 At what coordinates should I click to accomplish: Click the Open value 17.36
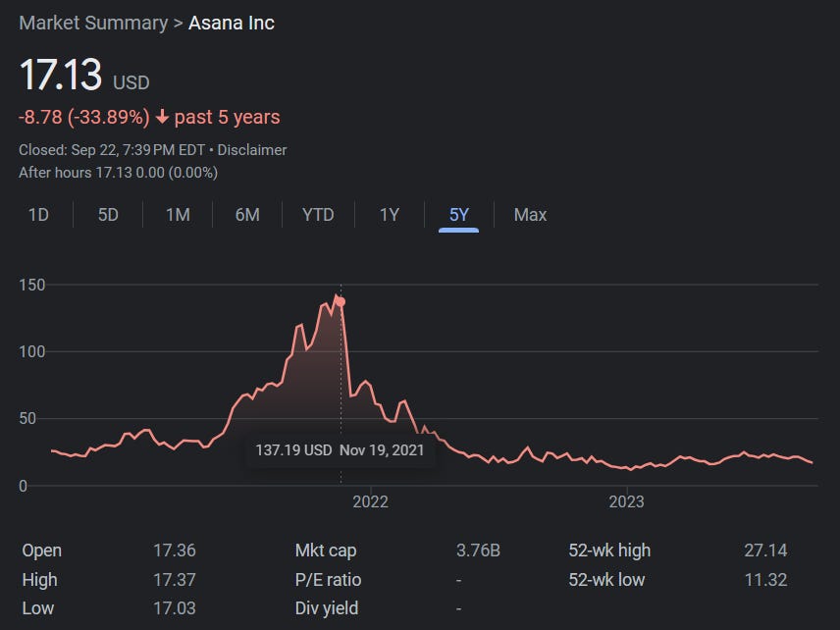point(175,551)
